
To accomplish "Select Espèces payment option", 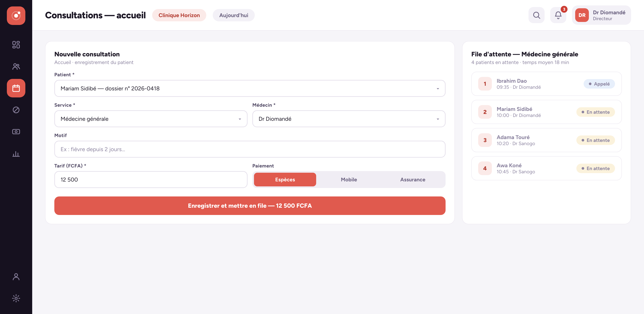I will click(285, 180).
